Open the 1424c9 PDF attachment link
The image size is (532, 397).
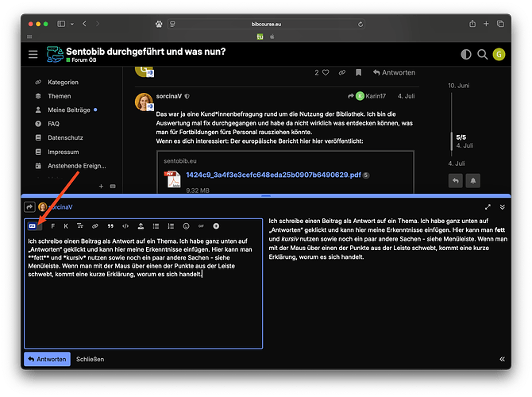pos(272,175)
